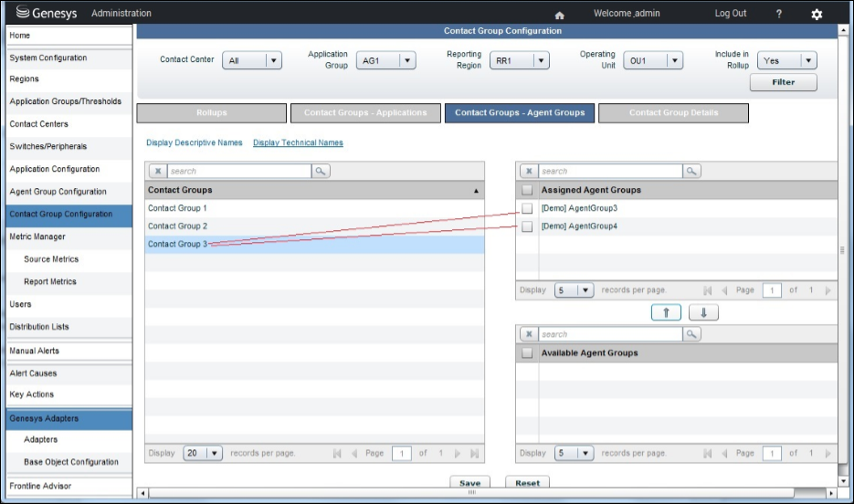Select Contact Group 1 in the list
854x504 pixels.
click(177, 209)
